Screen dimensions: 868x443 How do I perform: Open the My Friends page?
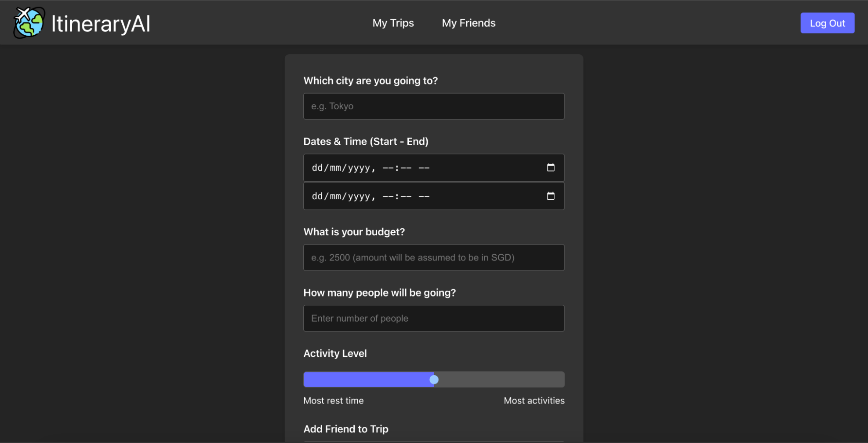click(x=468, y=22)
